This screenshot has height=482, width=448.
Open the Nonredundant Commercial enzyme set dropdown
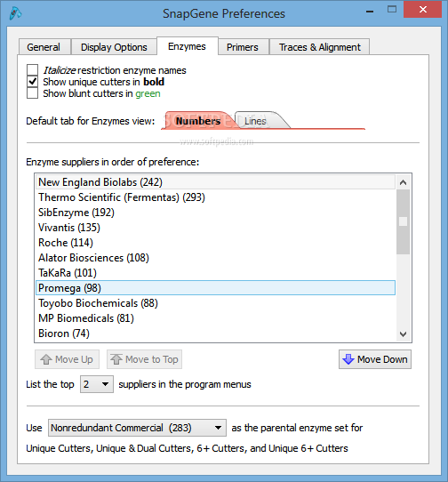[137, 428]
